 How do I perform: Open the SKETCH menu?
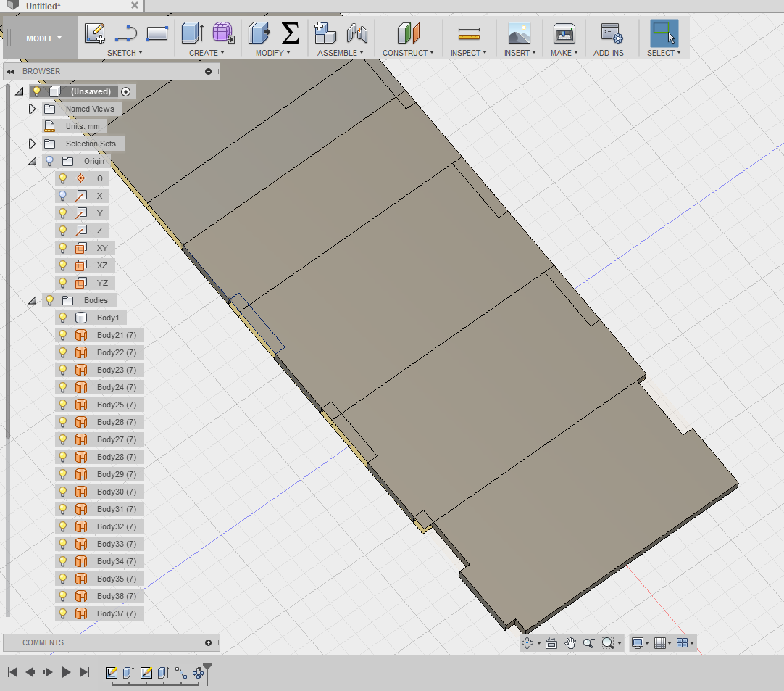coord(125,53)
